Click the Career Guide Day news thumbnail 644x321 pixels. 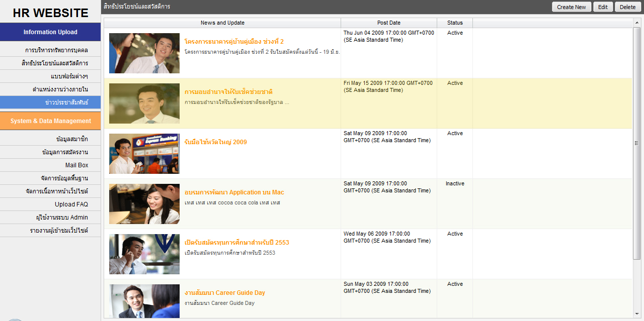pos(144,301)
